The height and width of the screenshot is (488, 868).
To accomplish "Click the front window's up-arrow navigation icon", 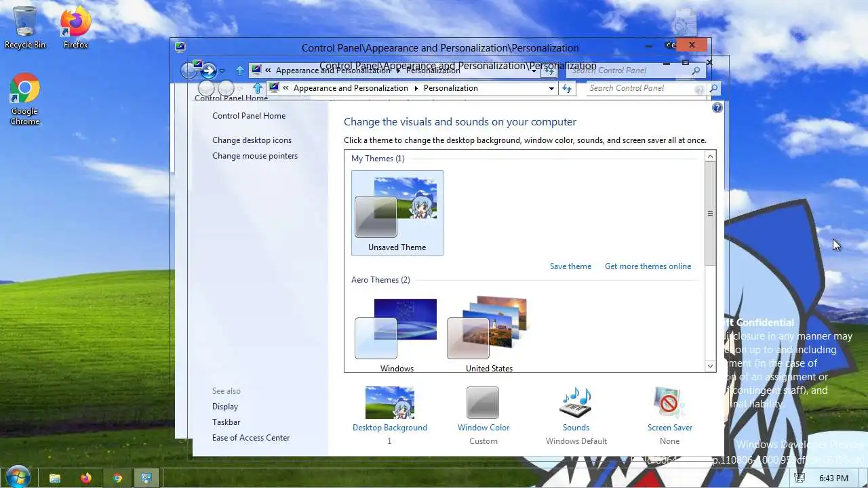I will 258,88.
